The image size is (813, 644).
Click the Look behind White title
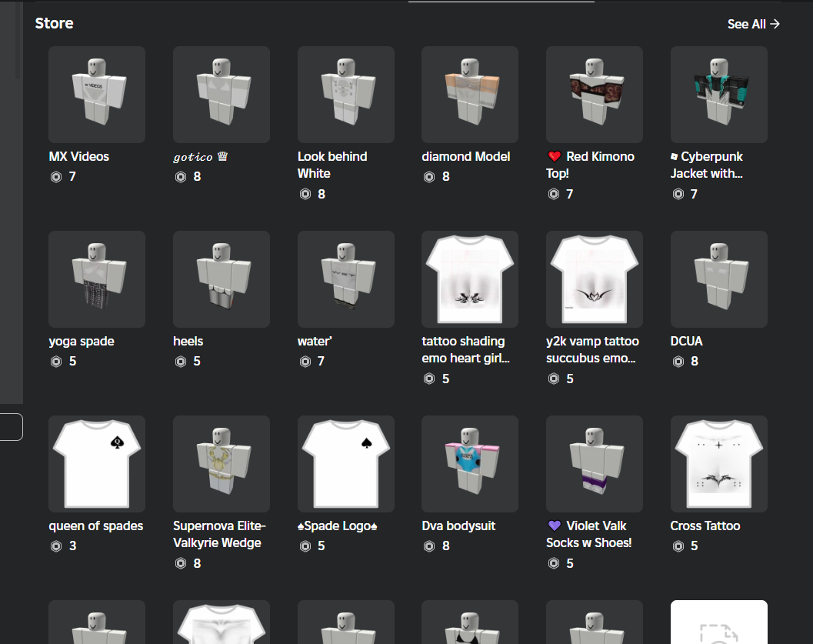(x=332, y=165)
